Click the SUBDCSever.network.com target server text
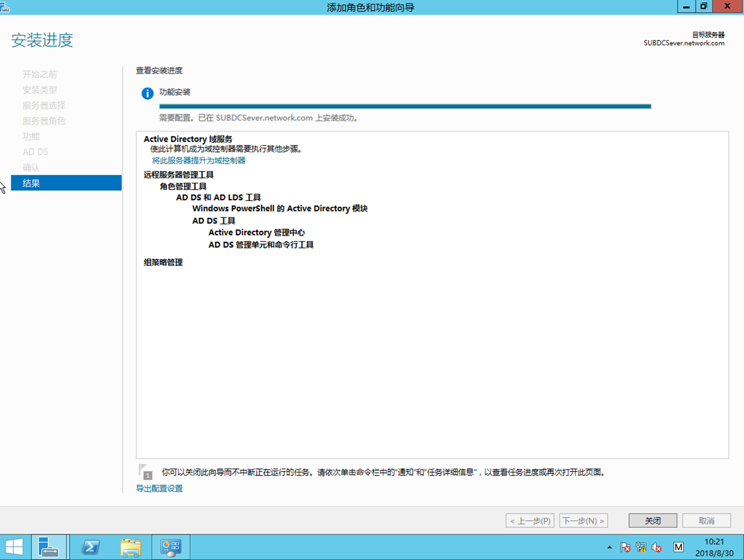Screen dimensions: 744x560 point(684,43)
